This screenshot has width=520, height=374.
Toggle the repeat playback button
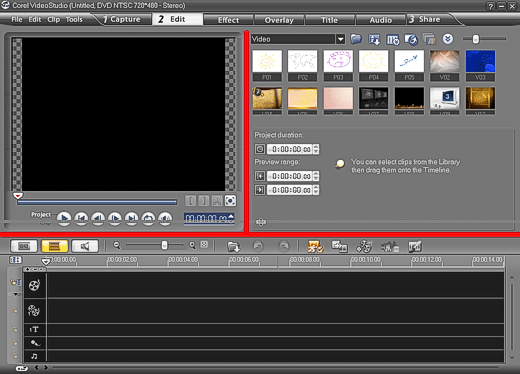point(148,219)
